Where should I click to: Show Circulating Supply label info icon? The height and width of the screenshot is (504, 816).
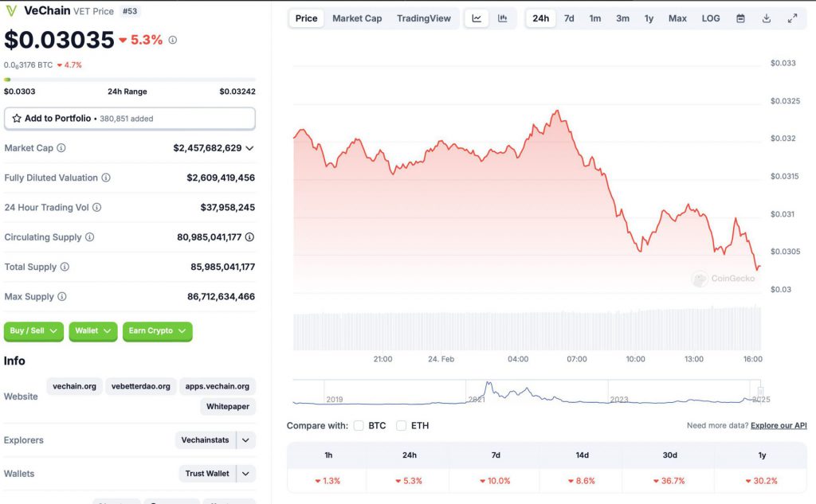(x=89, y=236)
